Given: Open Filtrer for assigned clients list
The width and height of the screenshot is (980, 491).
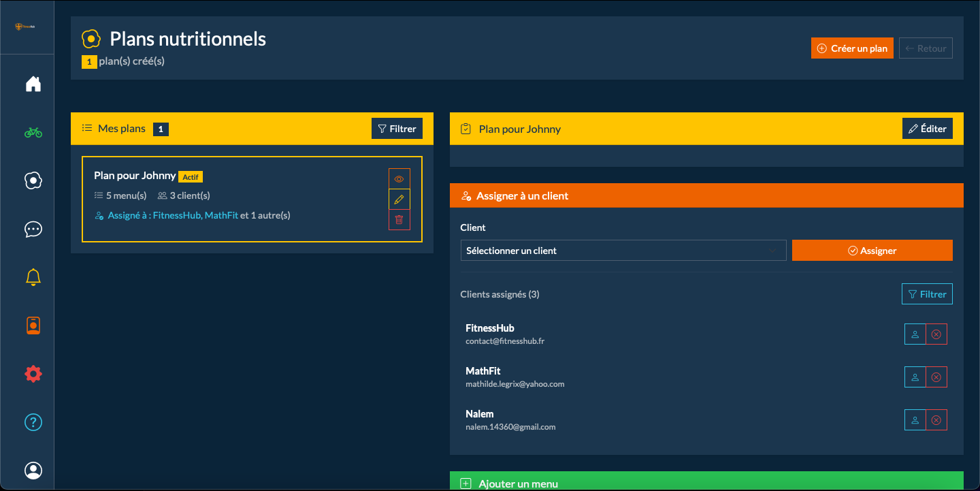Looking at the screenshot, I should coord(926,294).
